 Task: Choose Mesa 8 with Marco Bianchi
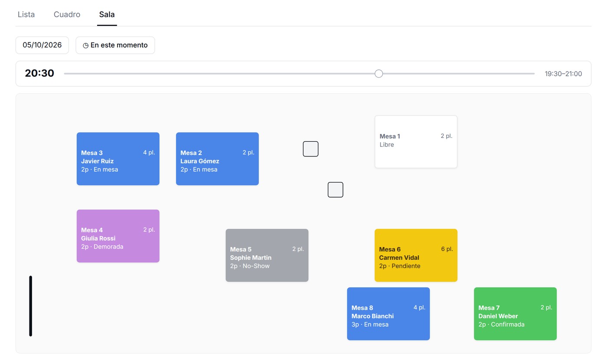(388, 314)
